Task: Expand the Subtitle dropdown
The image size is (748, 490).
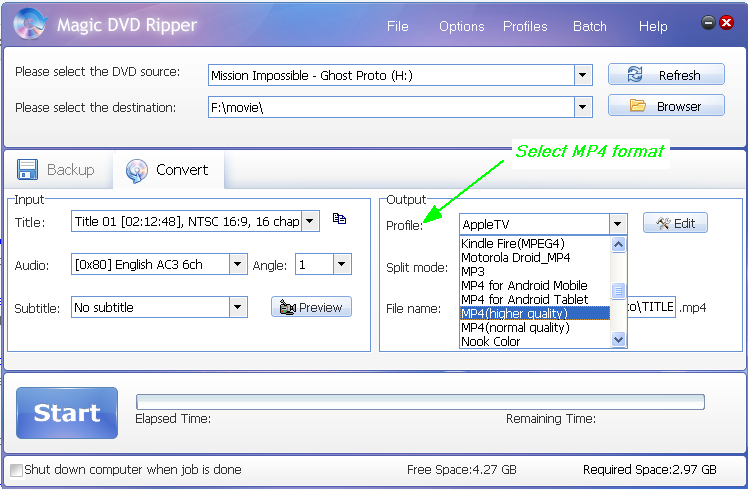Action: (x=238, y=307)
